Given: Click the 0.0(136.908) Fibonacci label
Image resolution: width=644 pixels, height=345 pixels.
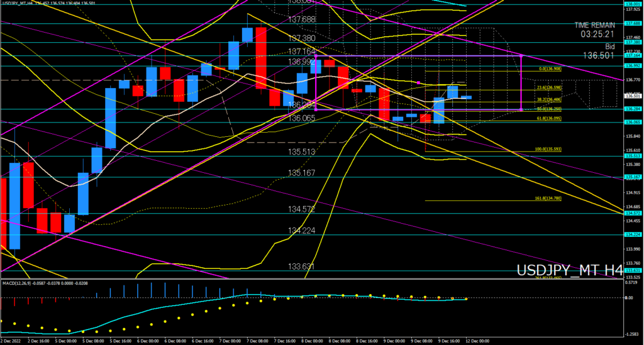Looking at the screenshot, I should point(550,69).
